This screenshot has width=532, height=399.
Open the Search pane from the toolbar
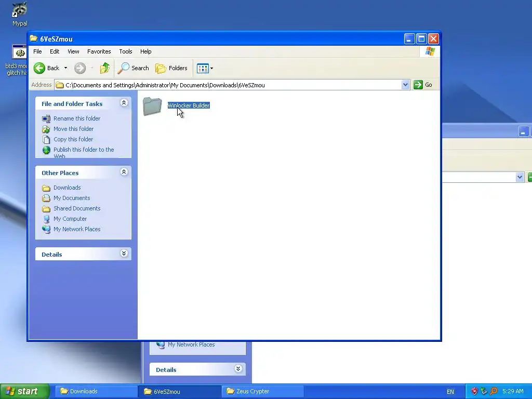click(x=133, y=68)
